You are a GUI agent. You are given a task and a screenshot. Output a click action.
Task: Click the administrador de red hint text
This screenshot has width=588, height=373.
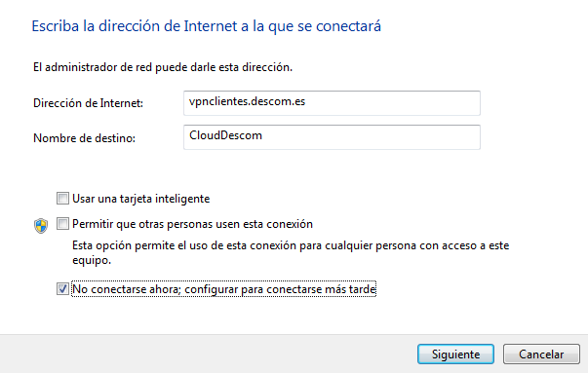point(163,67)
